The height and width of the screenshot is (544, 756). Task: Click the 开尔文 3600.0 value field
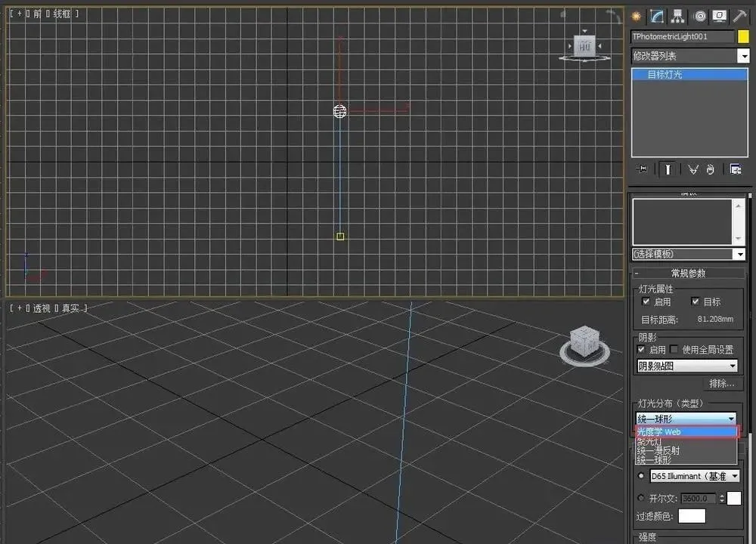[699, 498]
